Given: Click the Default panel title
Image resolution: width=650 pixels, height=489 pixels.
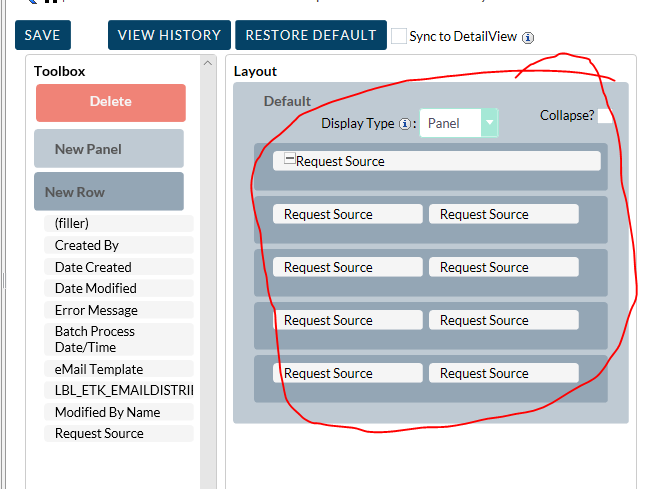Looking at the screenshot, I should [287, 101].
